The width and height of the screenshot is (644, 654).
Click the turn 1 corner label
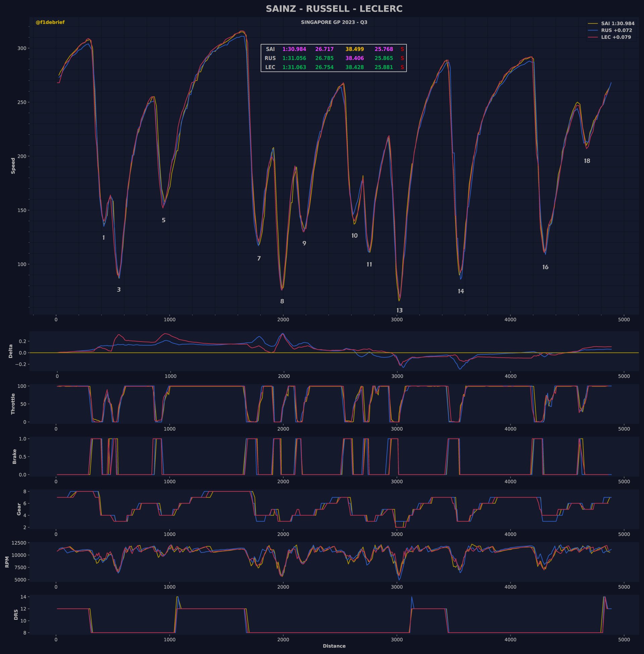tap(104, 238)
